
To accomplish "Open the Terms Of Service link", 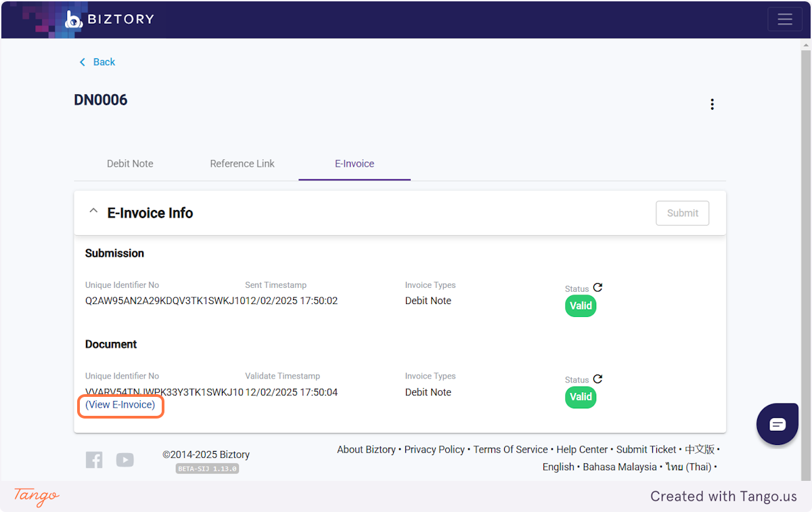I will [x=511, y=450].
